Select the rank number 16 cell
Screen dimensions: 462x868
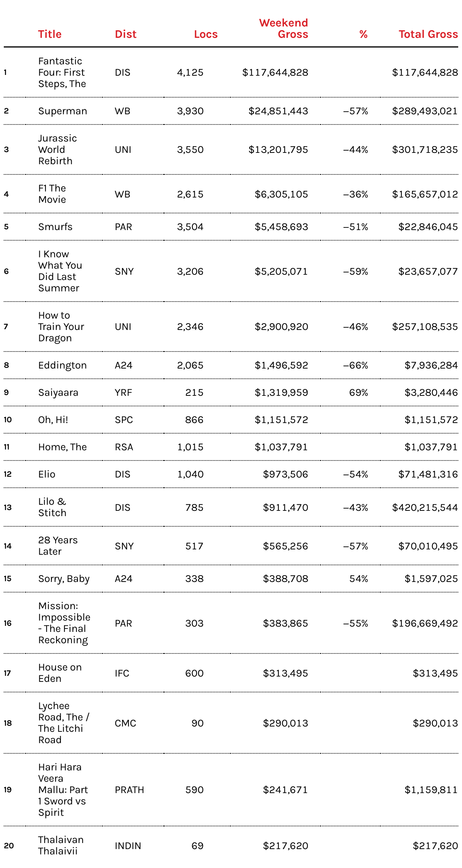(8, 624)
